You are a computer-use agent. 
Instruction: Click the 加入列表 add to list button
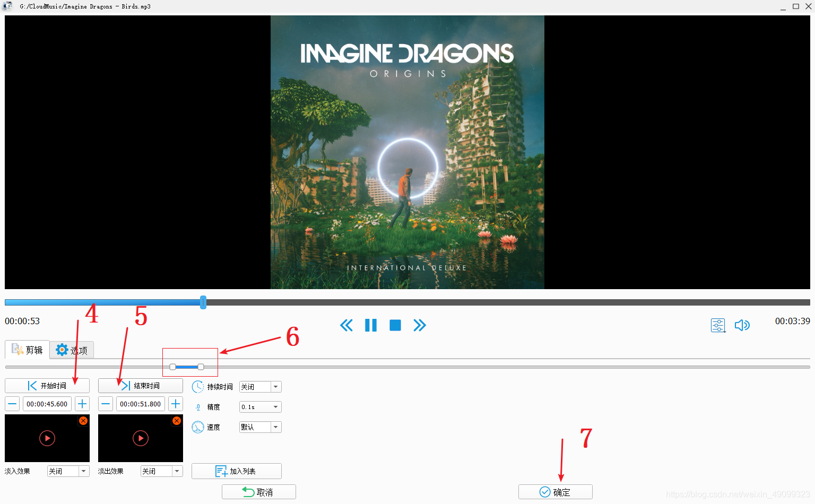point(237,471)
